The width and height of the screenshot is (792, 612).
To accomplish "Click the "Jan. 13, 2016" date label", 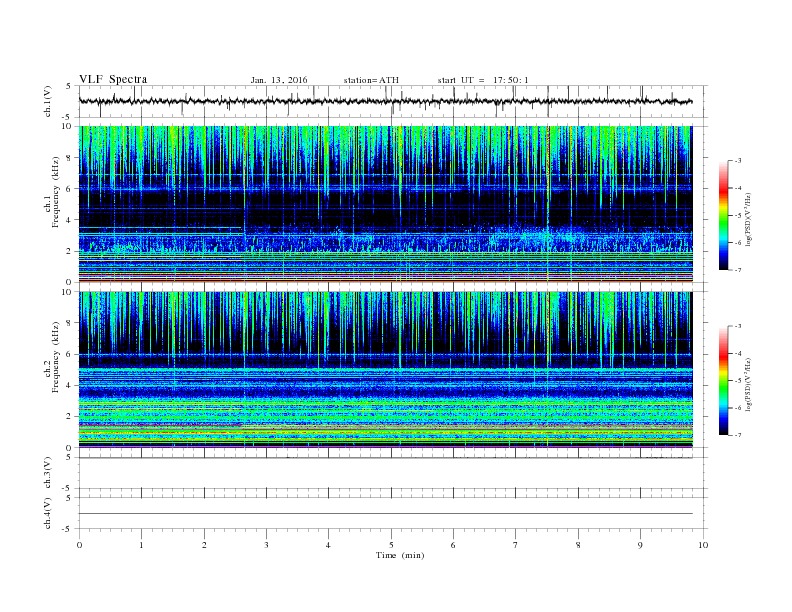I will pos(279,80).
